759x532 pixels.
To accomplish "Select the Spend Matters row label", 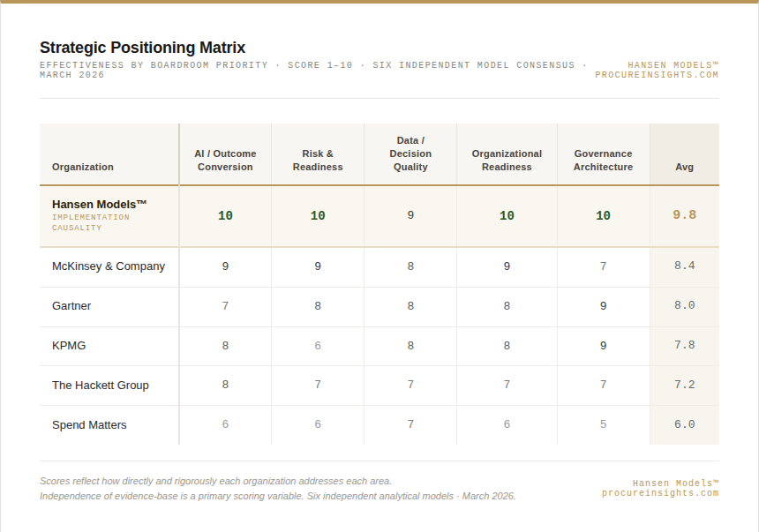I will [89, 425].
